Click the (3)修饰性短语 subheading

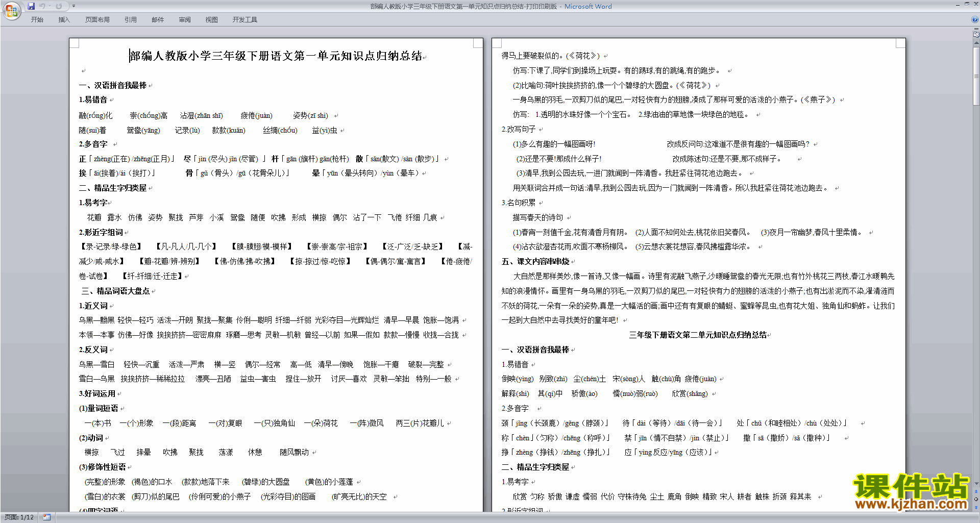click(x=103, y=467)
